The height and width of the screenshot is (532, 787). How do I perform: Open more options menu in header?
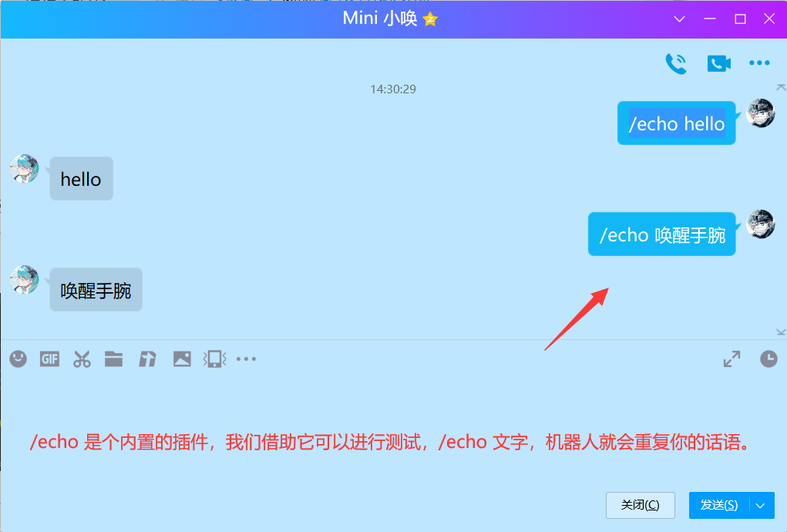pos(759,62)
